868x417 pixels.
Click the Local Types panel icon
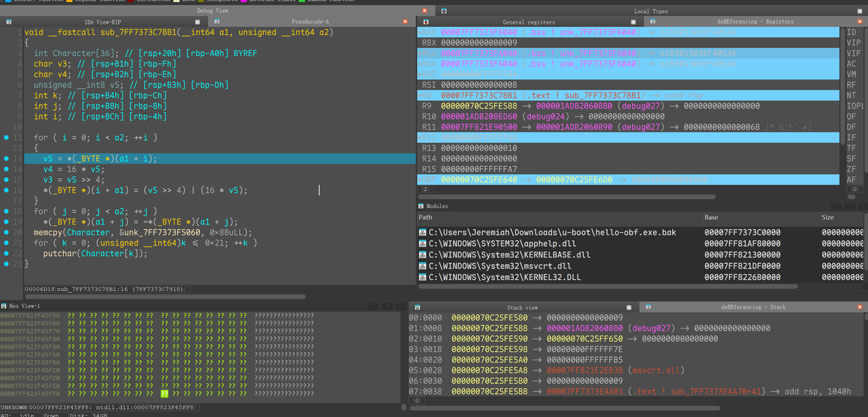[443, 11]
